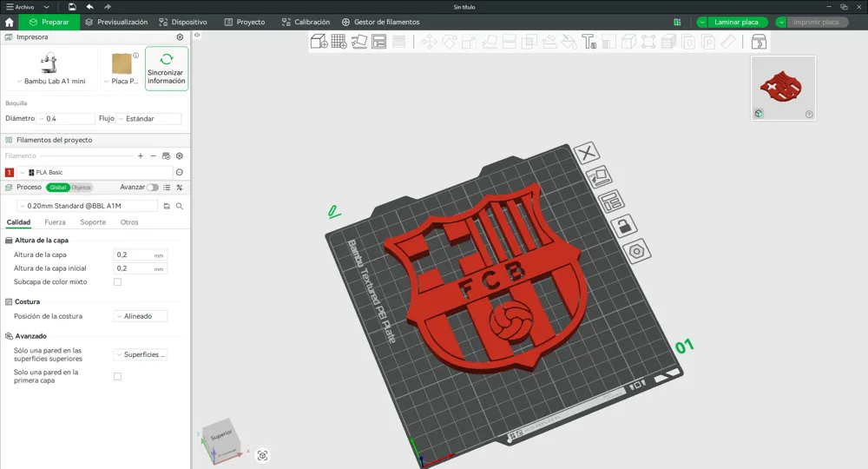This screenshot has width=868, height=469.
Task: Click the Altura de la capa value field
Action: (x=140, y=254)
